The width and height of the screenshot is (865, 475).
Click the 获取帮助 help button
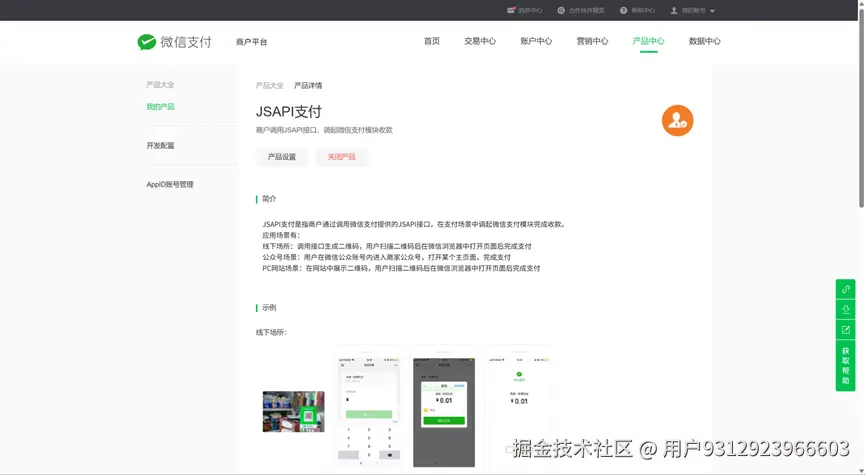point(845,366)
